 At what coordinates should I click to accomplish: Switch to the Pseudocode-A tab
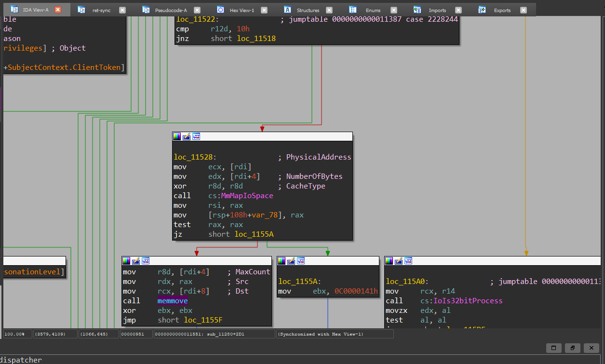tap(171, 10)
